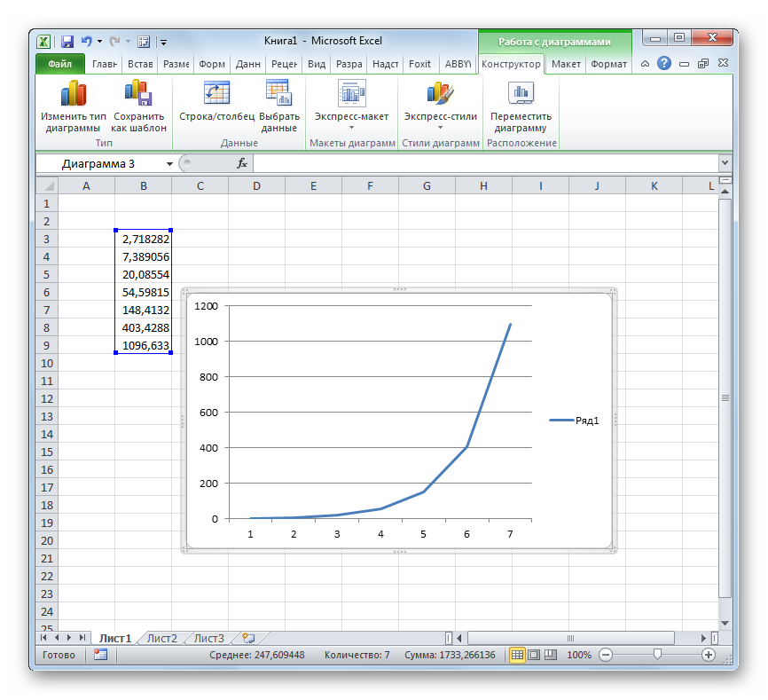768x700 pixels.
Task: Expand the Express Layout gallery dropdown
Action: [351, 126]
